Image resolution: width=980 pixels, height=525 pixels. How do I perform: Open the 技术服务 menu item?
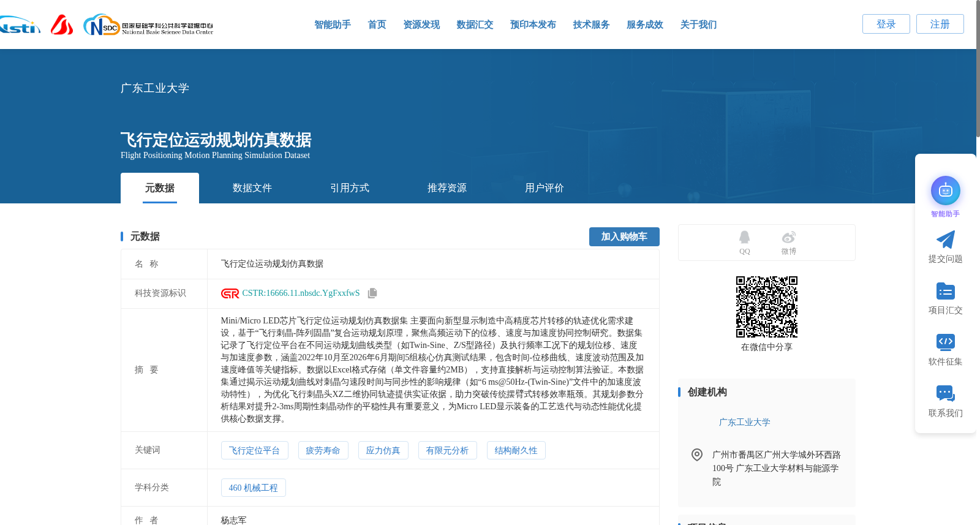591,25
